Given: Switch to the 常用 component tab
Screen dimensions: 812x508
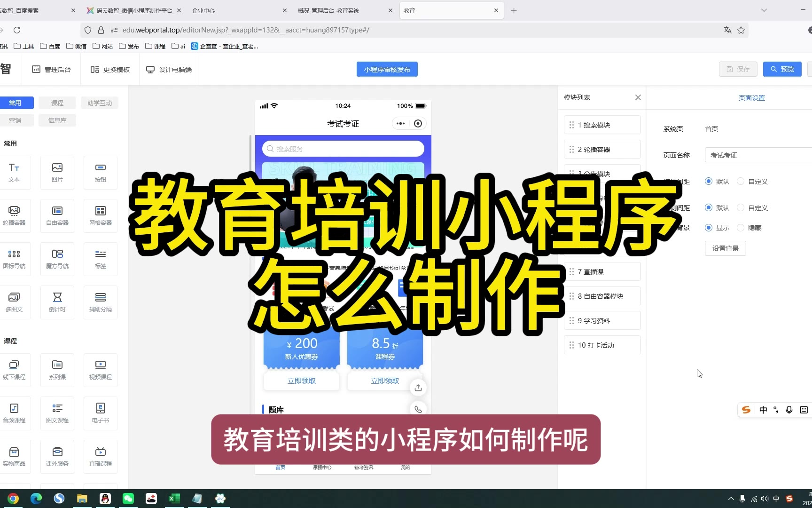Looking at the screenshot, I should tap(15, 103).
